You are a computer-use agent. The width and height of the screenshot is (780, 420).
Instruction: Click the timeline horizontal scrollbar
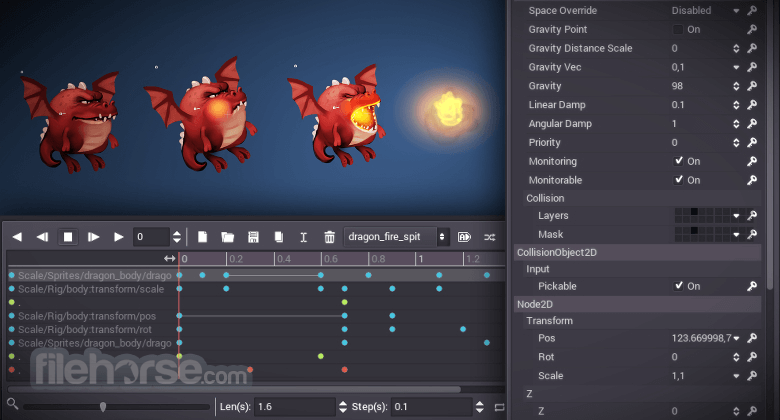234,389
